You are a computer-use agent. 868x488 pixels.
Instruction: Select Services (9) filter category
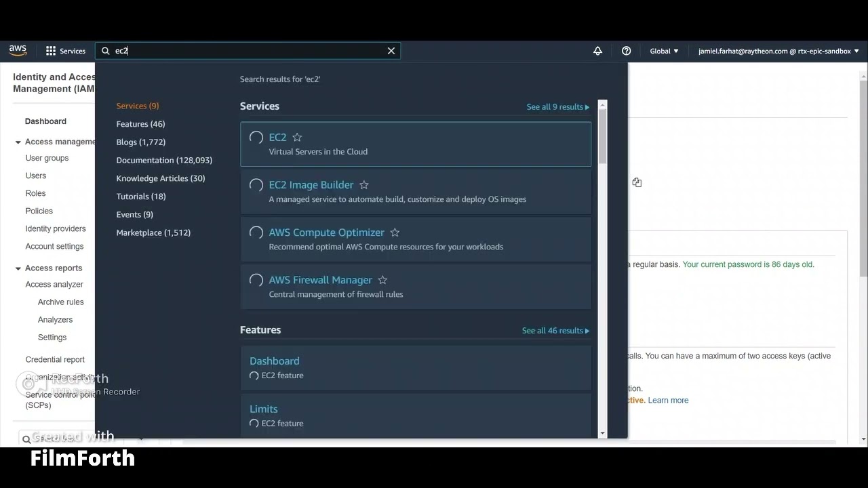pyautogui.click(x=138, y=106)
